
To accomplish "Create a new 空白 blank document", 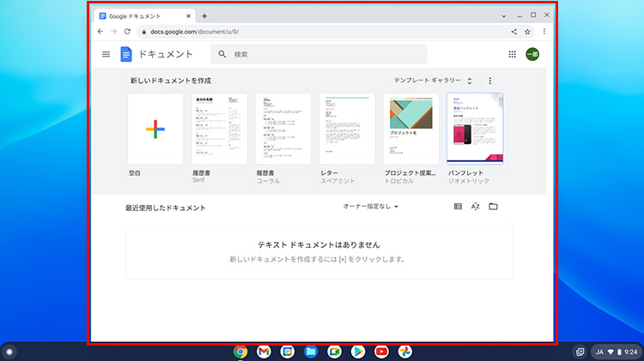I will [155, 129].
